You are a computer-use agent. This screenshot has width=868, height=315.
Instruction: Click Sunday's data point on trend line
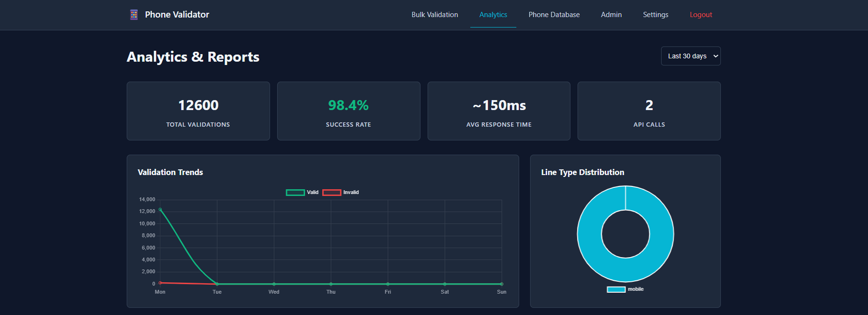pyautogui.click(x=502, y=284)
